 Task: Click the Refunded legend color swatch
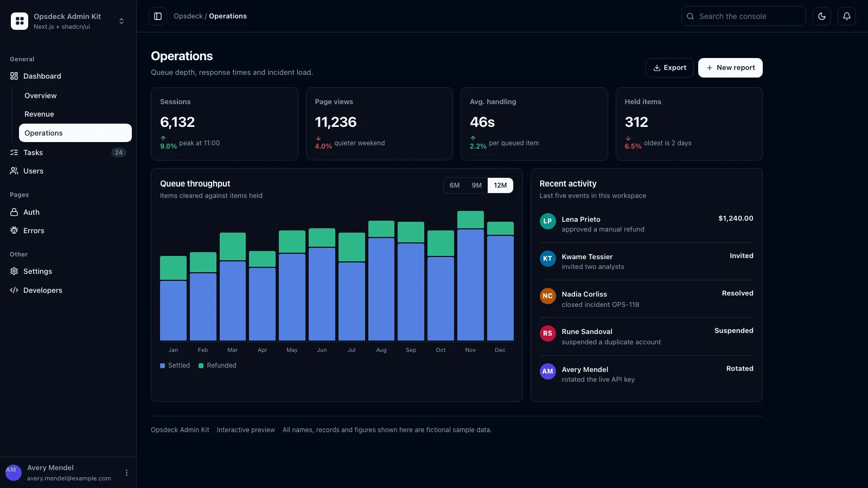tap(201, 365)
